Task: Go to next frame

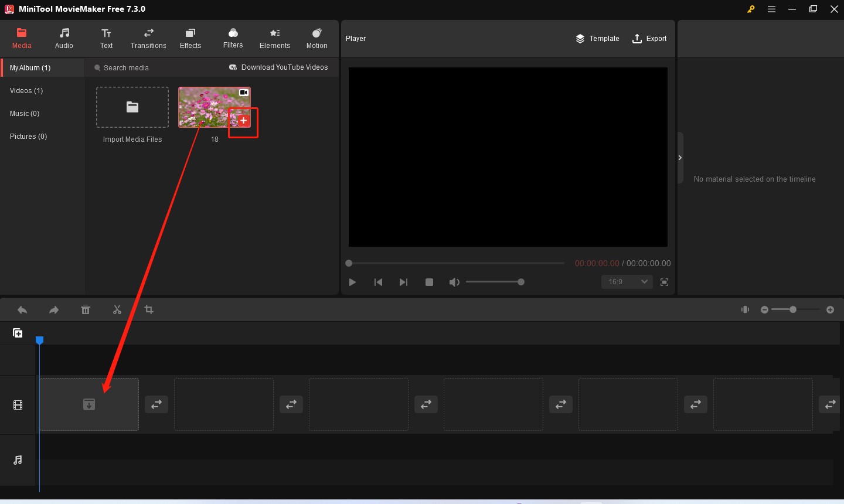Action: 403,282
